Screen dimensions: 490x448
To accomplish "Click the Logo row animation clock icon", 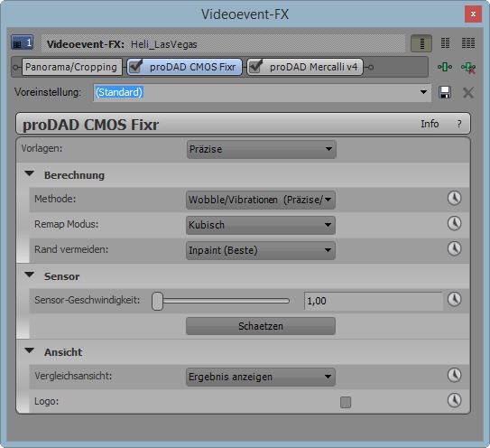I will pyautogui.click(x=454, y=400).
